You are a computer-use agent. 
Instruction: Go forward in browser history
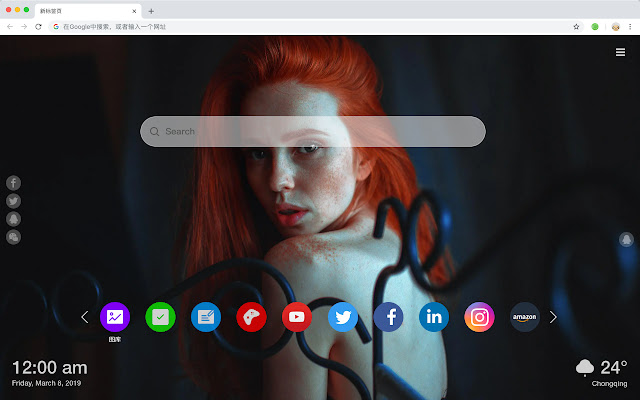click(x=24, y=27)
